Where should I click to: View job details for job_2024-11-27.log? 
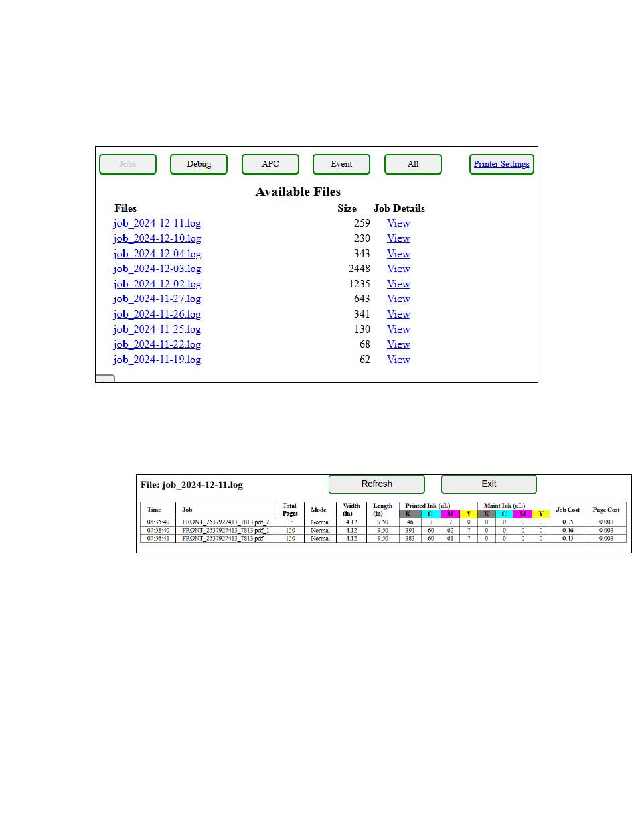point(398,299)
